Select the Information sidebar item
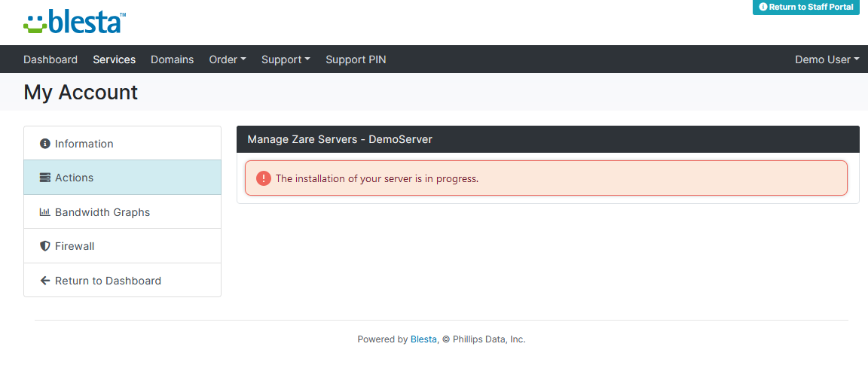Image resolution: width=868 pixels, height=377 pixels. 122,143
